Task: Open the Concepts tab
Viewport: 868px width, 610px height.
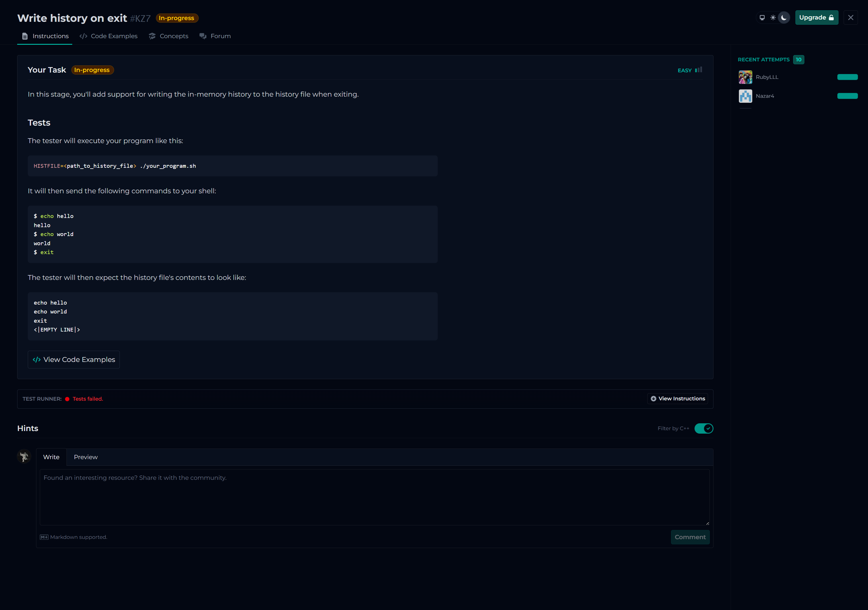Action: 169,36
